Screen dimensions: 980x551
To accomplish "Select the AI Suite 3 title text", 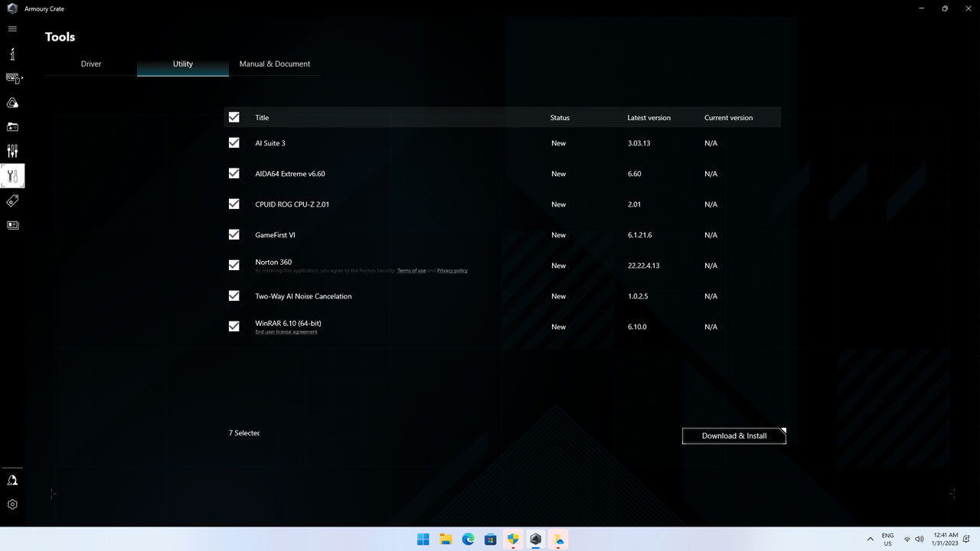I will 270,143.
